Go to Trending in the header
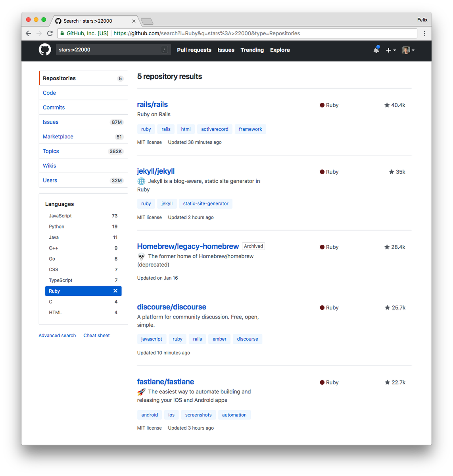Image resolution: width=453 pixels, height=476 pixels. pos(252,50)
